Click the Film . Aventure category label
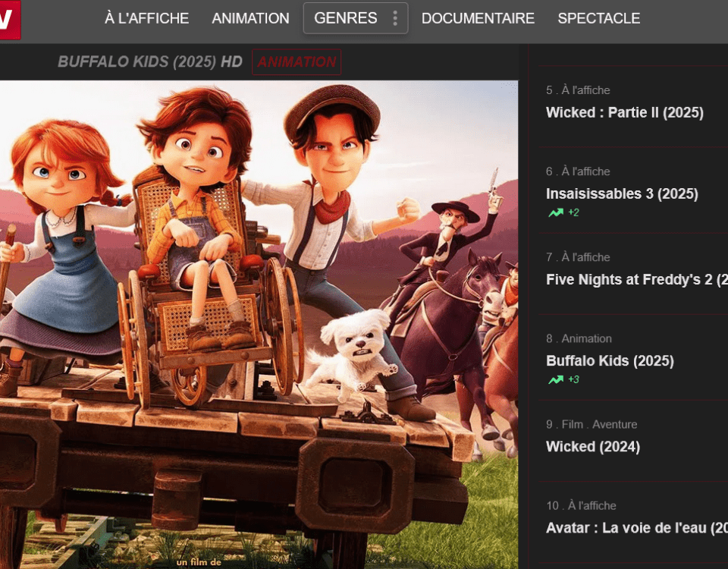728x569 pixels. 599,425
